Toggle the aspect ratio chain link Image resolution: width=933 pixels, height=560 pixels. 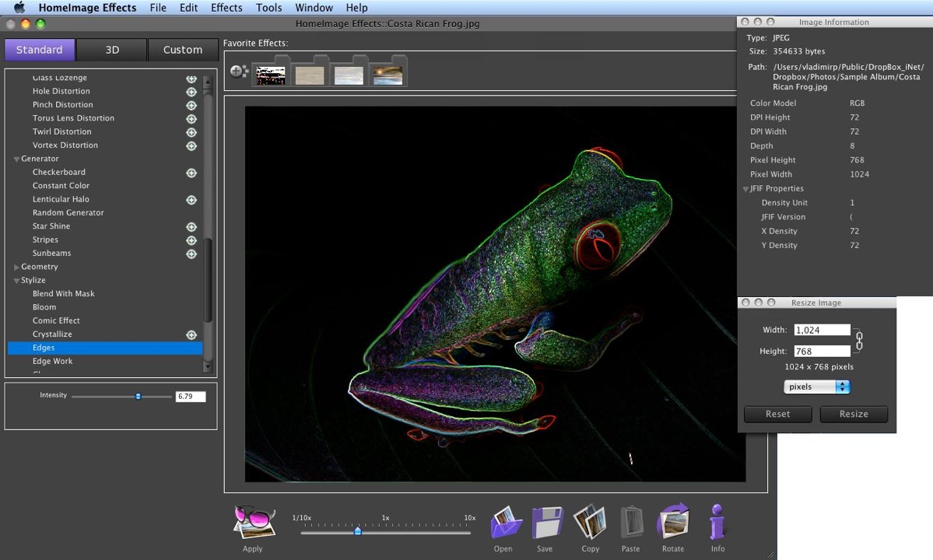860,341
